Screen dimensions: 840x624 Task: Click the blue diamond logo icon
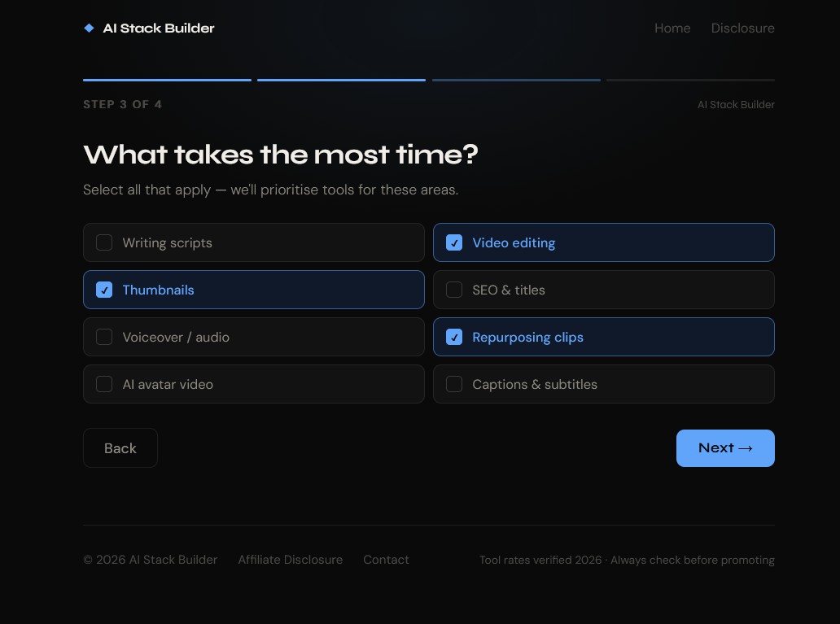coord(89,28)
